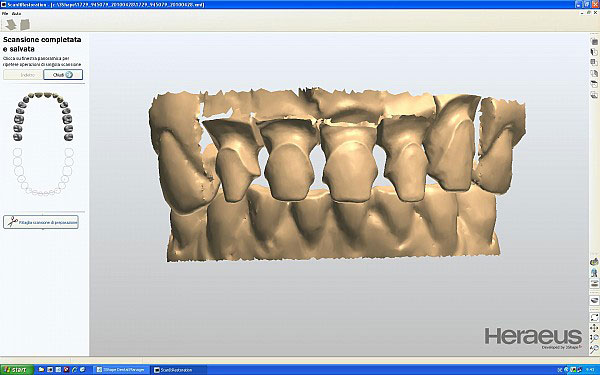Open the File menu
The height and width of the screenshot is (375, 600).
click(5, 13)
